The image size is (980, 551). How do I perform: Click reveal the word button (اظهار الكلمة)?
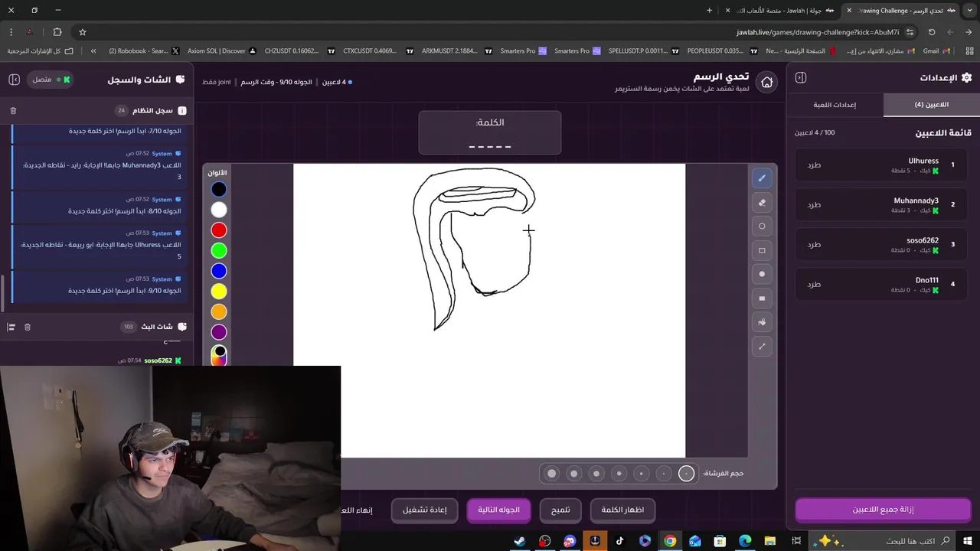click(622, 510)
